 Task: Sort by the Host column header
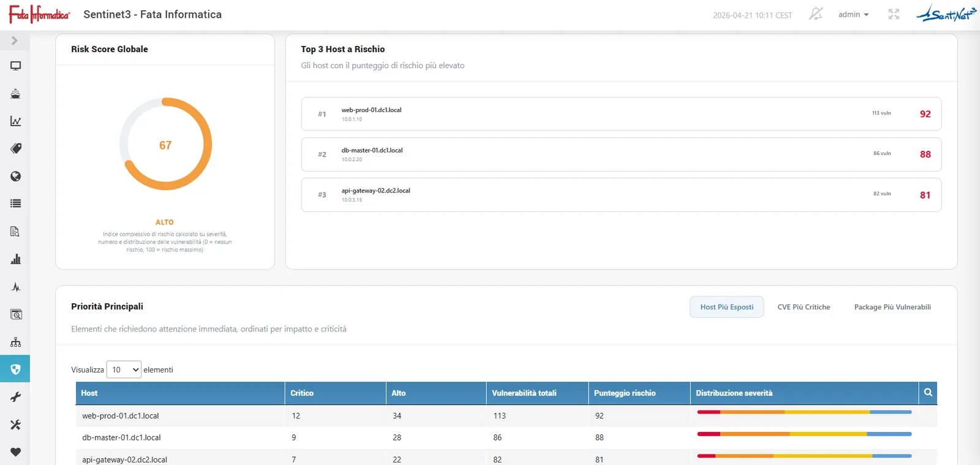[x=180, y=393]
